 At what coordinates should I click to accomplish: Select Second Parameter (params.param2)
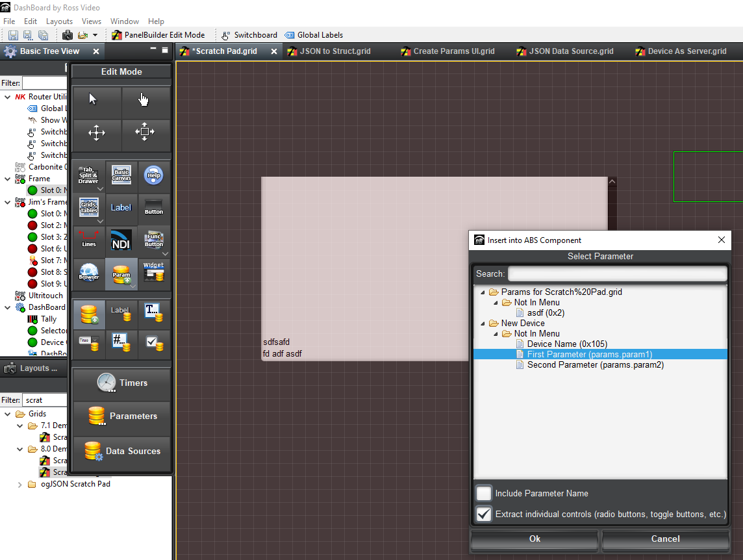click(x=595, y=364)
